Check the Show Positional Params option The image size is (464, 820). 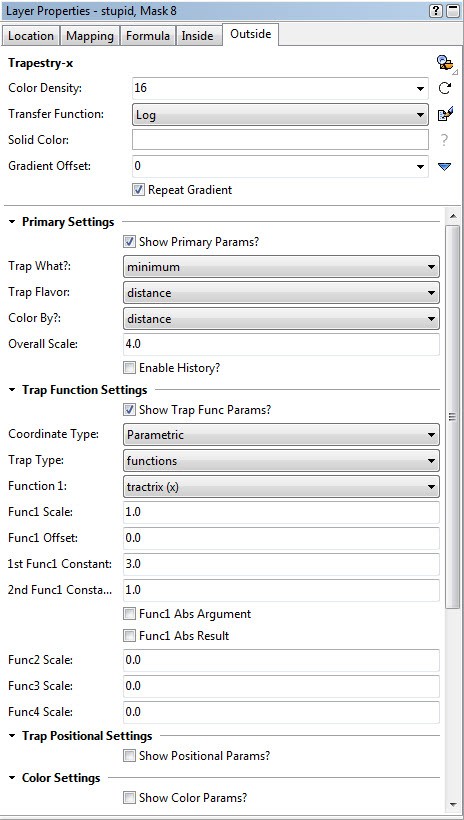pos(129,756)
